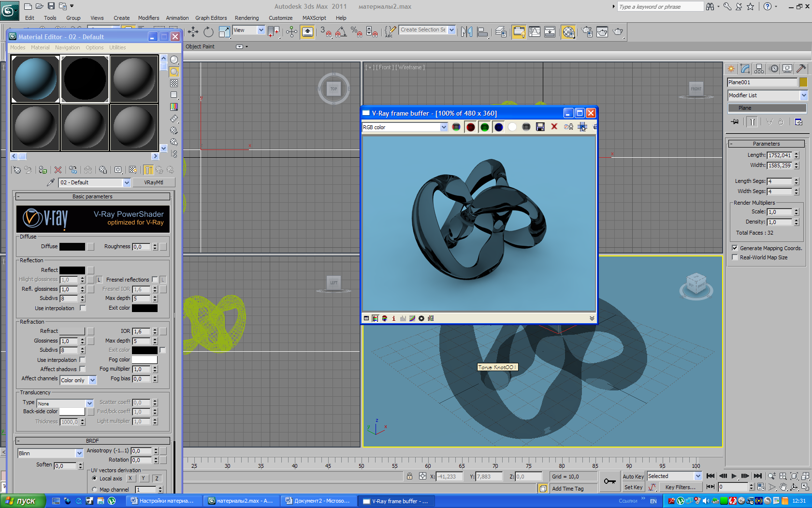Open the Blinn BRDF type dropdown
Screen dimensions: 812x508
pos(50,453)
